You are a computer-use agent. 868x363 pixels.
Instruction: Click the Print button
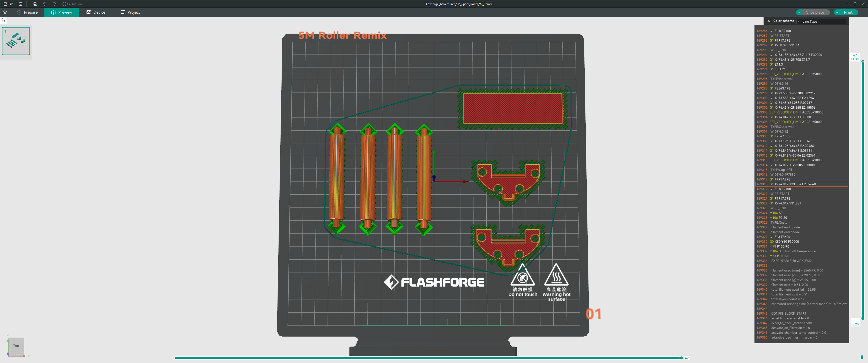point(848,12)
